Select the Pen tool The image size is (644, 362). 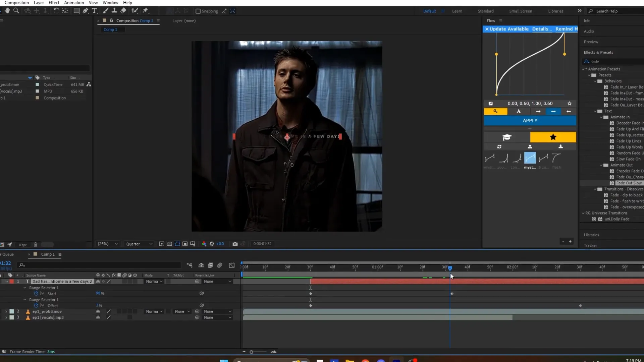coord(86,11)
